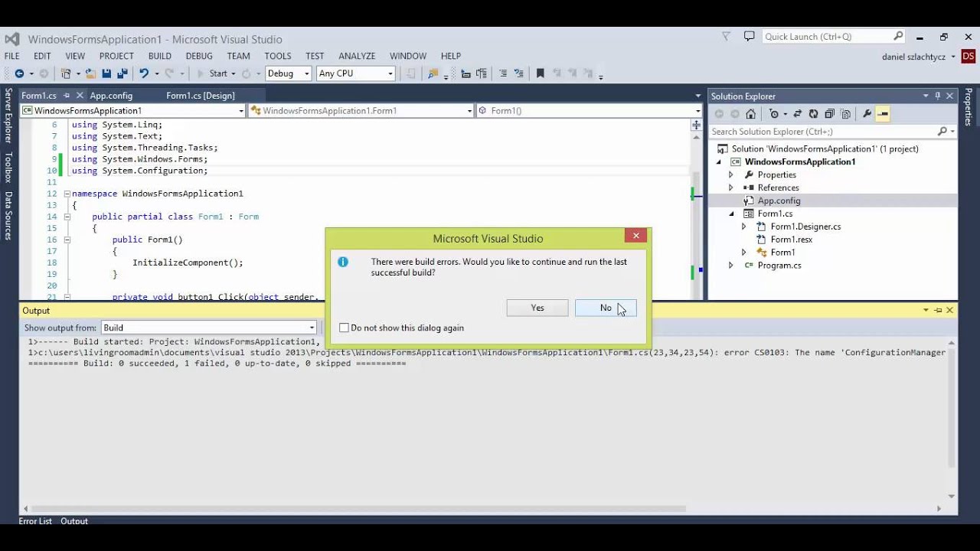980x551 pixels.
Task: Pin the Solution Explorer panel
Action: point(938,96)
